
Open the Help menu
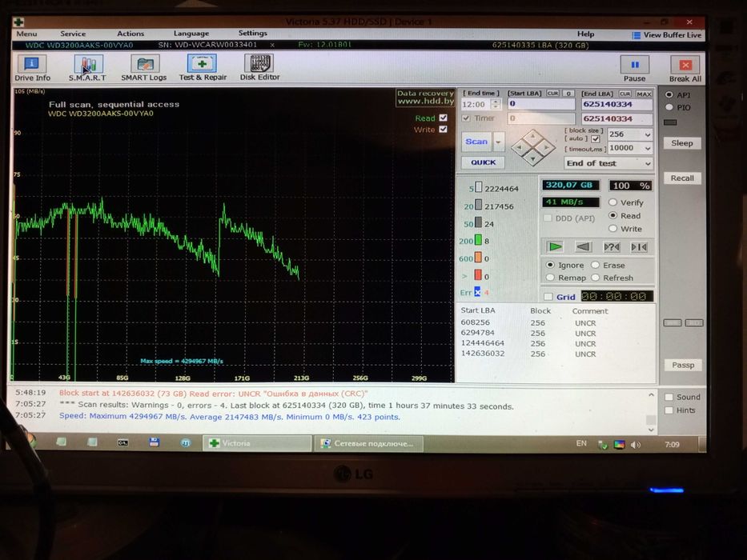click(585, 34)
